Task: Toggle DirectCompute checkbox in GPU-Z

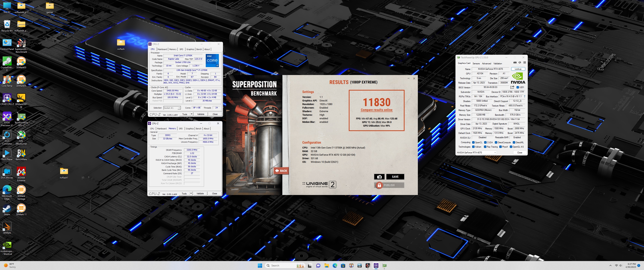Action: point(496,142)
